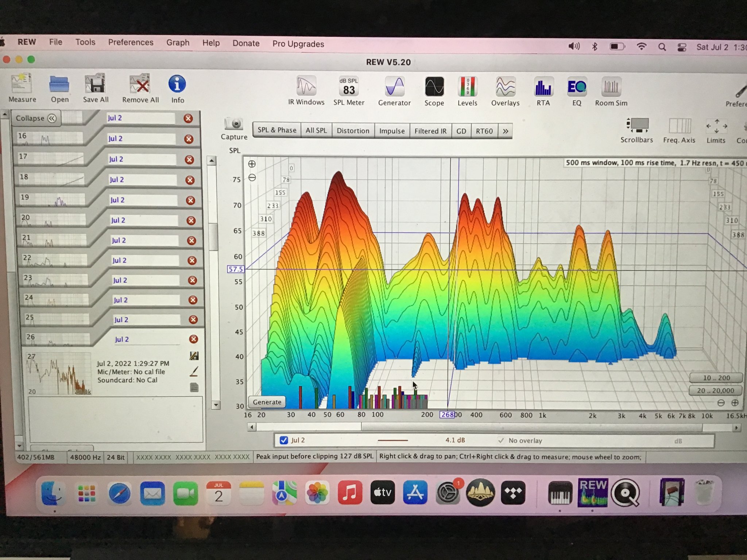Screen dimensions: 747x560
Task: Select measurement 27 thumbnail
Action: point(58,373)
